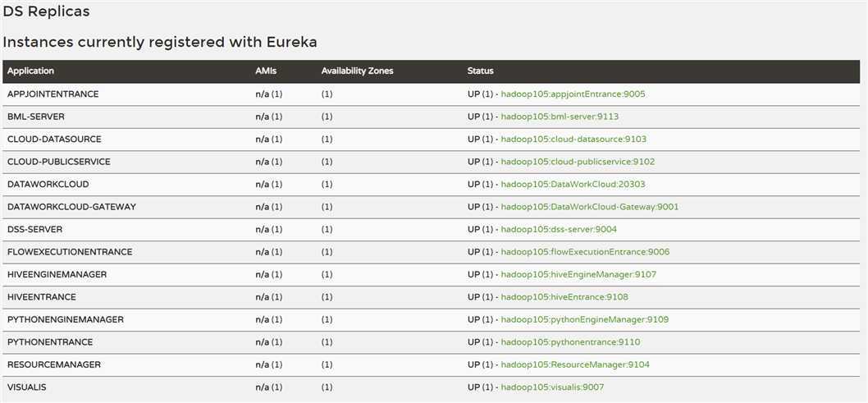Open the hadoop105:visualis:9007 link

click(x=552, y=387)
